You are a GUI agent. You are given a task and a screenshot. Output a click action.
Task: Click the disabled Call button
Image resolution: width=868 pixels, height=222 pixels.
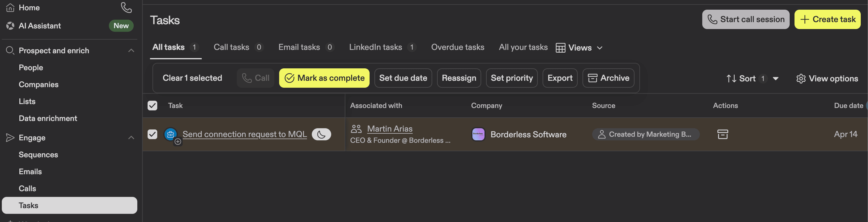(256, 78)
